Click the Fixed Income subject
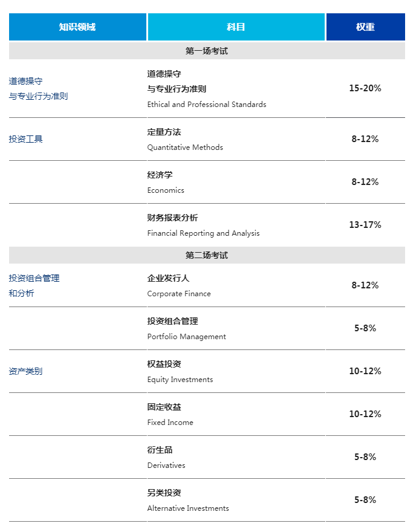Screen dimensions: 419x532 (171, 423)
